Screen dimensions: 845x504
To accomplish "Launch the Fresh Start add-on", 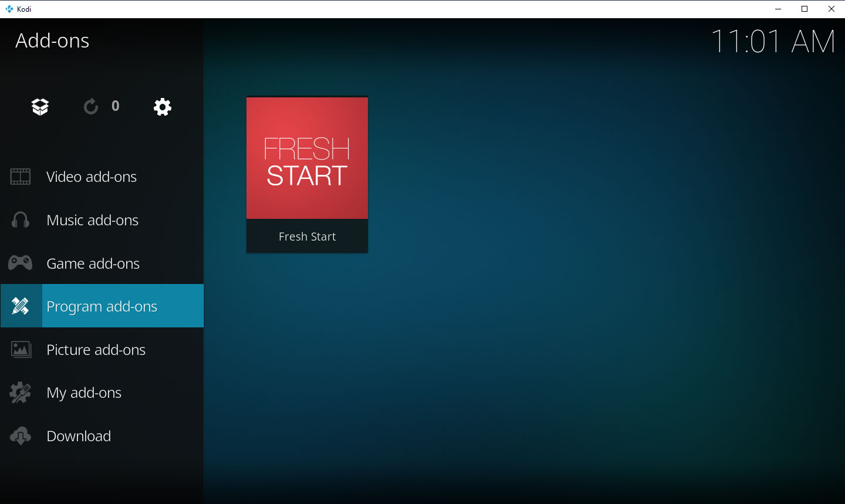I will (307, 157).
